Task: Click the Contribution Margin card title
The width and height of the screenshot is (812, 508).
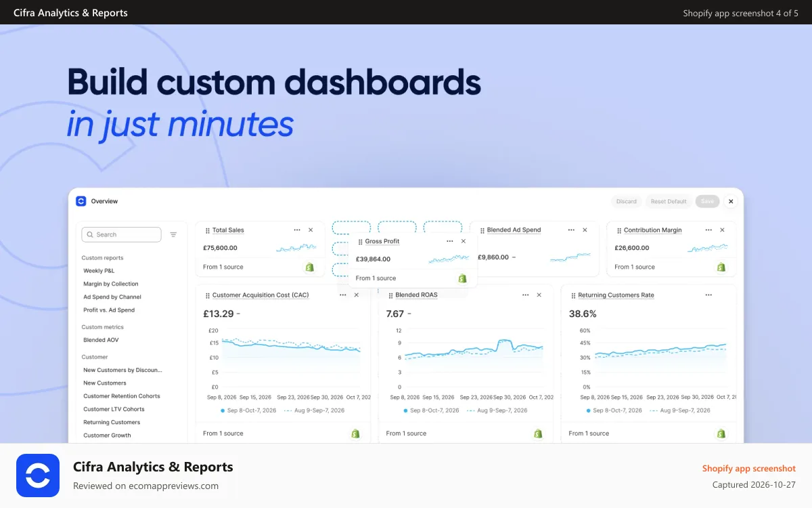Action: pyautogui.click(x=653, y=230)
